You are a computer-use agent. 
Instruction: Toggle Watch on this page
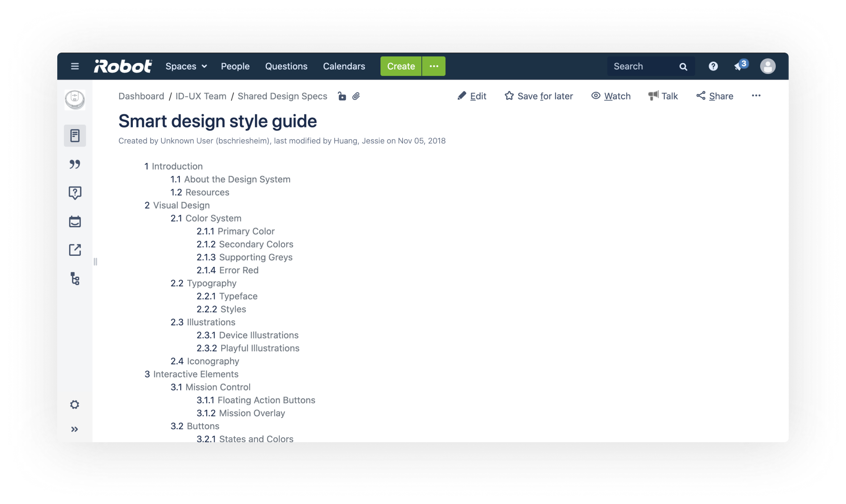[611, 96]
